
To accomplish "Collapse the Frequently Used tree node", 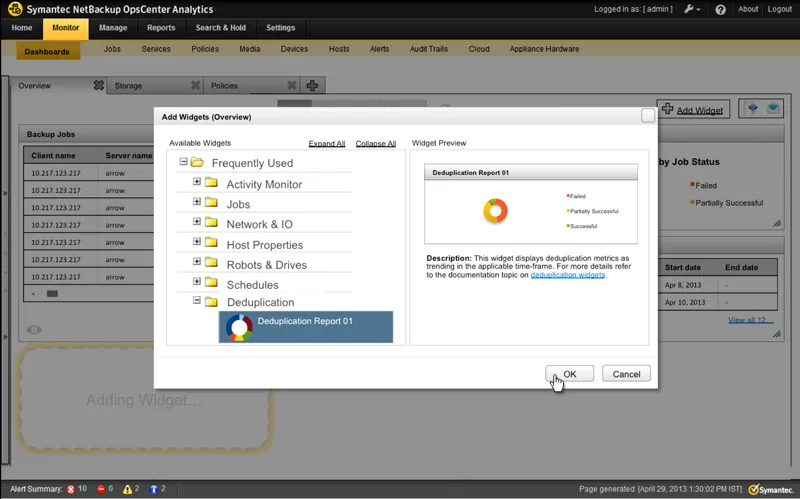I will [183, 162].
